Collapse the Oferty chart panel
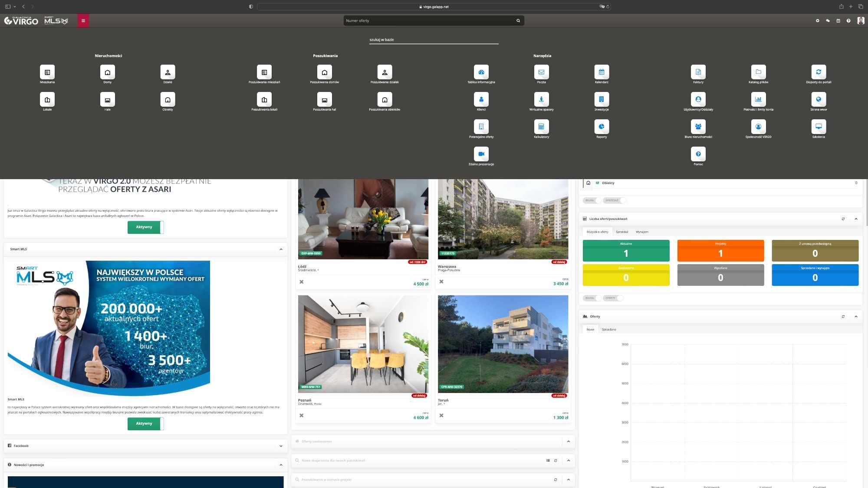The image size is (868, 488). pyautogui.click(x=856, y=317)
